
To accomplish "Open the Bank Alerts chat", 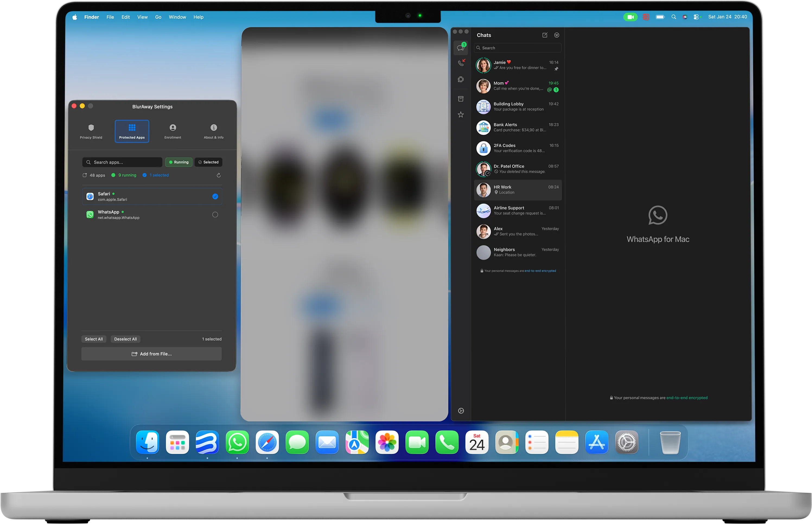I will [x=518, y=127].
